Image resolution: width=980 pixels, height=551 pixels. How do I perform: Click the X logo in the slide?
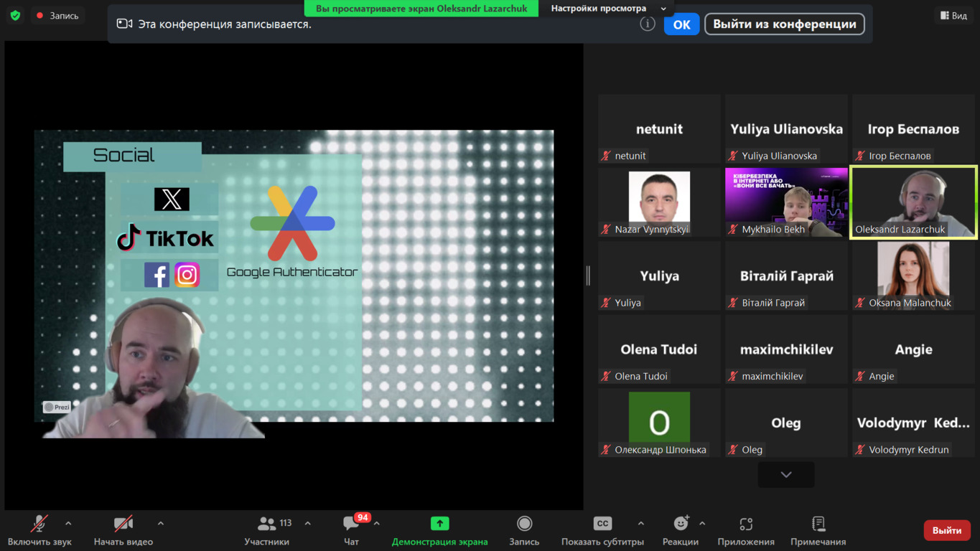[172, 199]
